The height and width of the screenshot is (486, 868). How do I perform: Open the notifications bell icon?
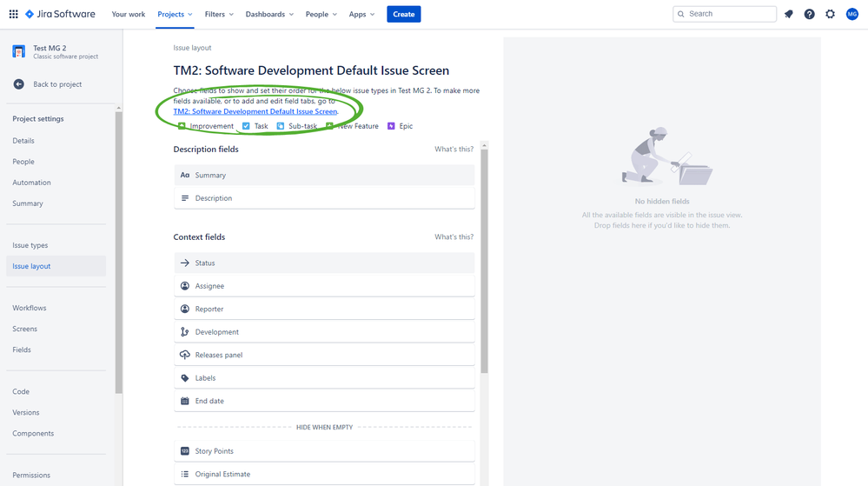point(789,14)
